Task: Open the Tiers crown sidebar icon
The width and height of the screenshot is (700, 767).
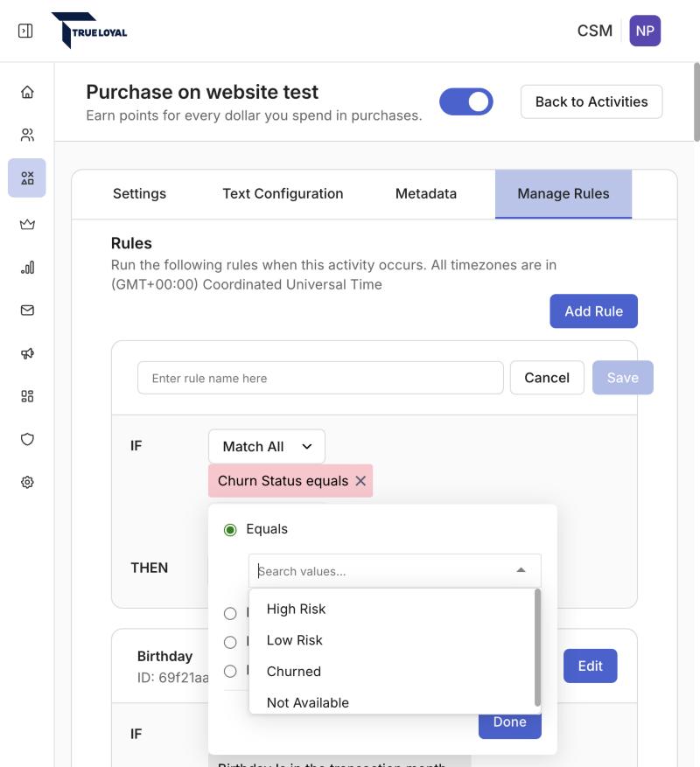Action: point(27,224)
